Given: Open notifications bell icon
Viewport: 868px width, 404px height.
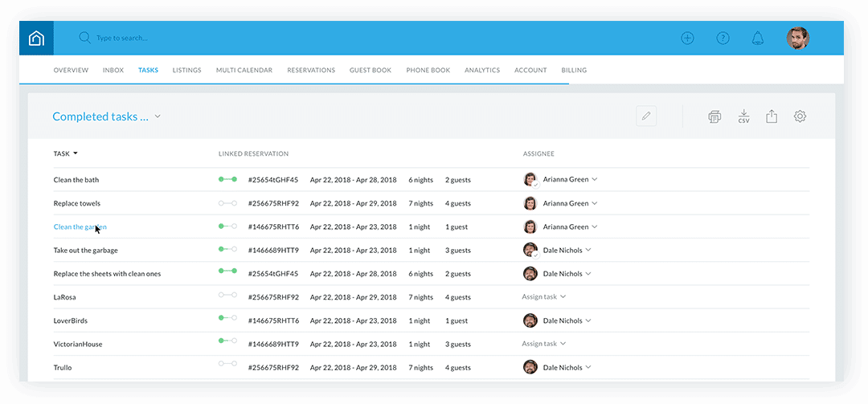Looking at the screenshot, I should coord(757,39).
